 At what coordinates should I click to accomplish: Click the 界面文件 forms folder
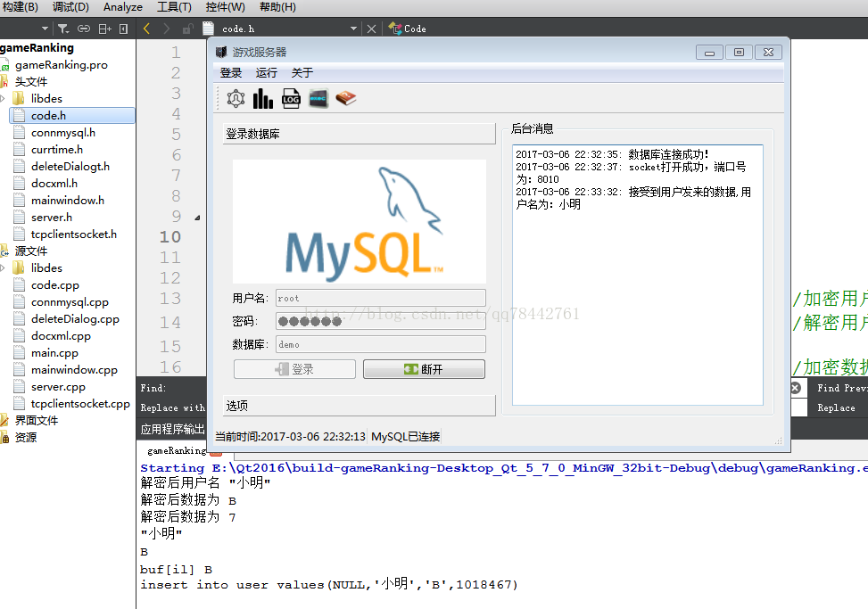[x=36, y=420]
